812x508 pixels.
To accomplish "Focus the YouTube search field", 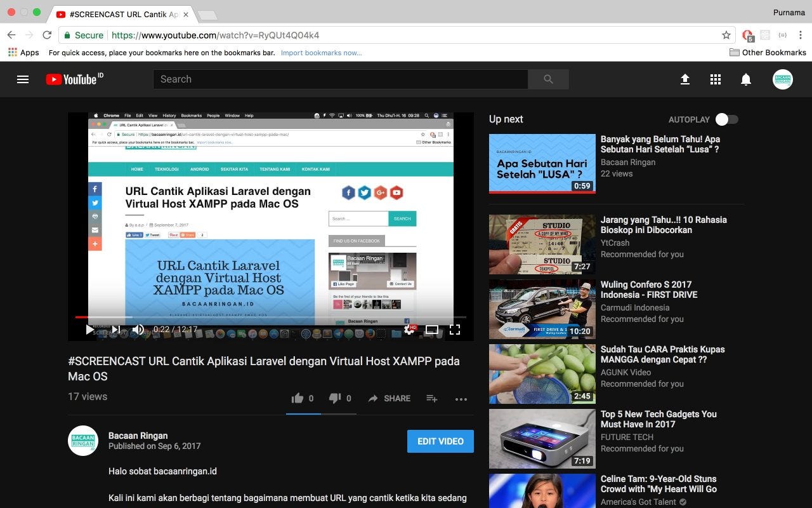I will 341,79.
